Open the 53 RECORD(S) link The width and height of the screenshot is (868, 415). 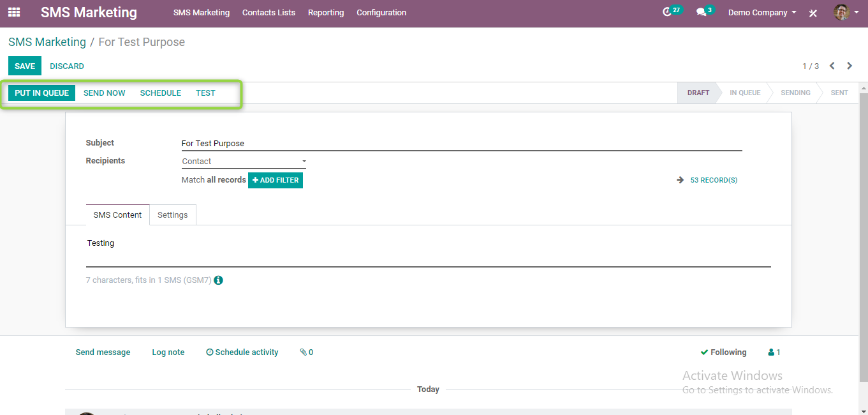(x=714, y=180)
